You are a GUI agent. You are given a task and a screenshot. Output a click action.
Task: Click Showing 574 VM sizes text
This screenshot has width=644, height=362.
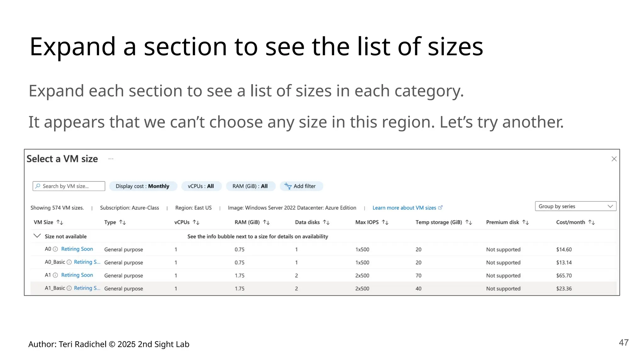click(x=57, y=208)
